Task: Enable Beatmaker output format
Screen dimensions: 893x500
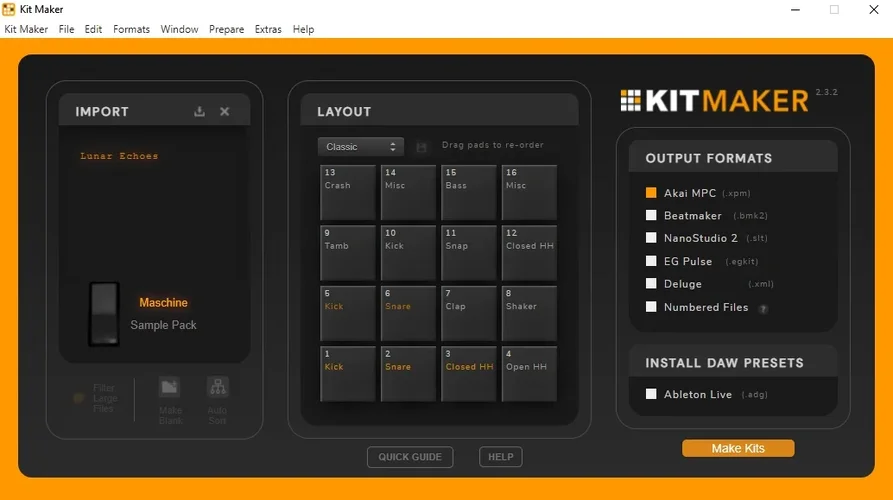Action: coord(651,215)
